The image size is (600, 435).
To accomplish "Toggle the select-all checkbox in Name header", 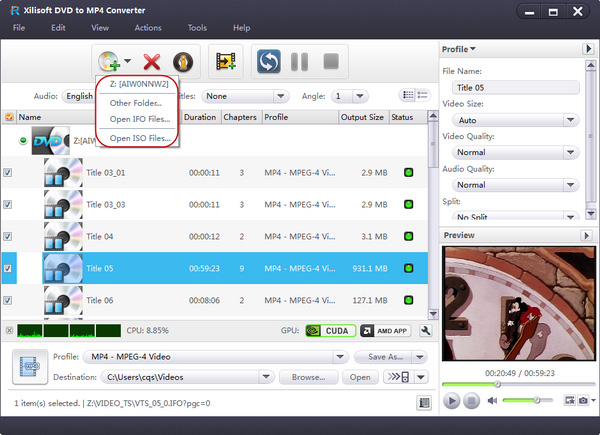I will [9, 117].
